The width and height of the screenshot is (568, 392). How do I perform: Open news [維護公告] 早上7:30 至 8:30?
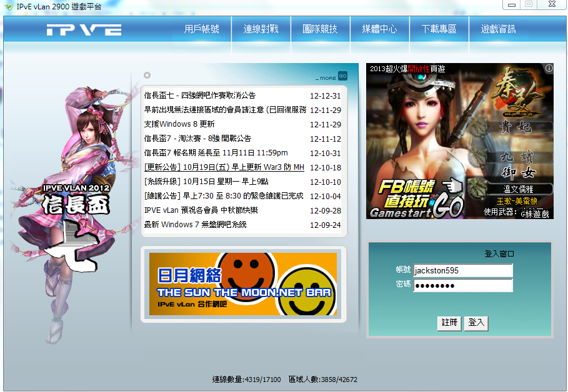click(224, 196)
